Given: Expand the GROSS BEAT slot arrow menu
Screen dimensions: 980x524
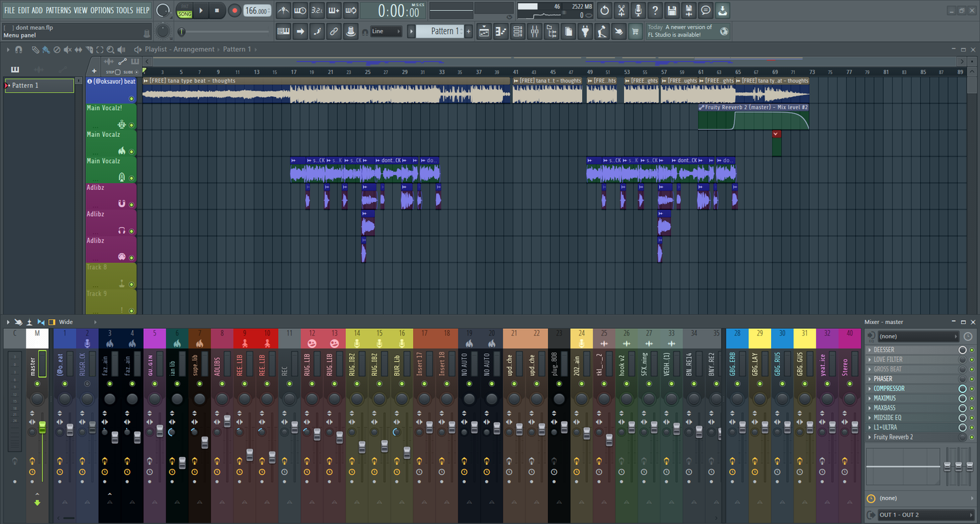Looking at the screenshot, I should [x=869, y=369].
